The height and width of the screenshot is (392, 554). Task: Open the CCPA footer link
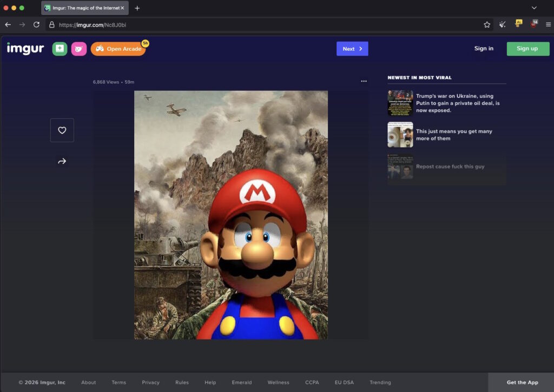click(x=312, y=382)
